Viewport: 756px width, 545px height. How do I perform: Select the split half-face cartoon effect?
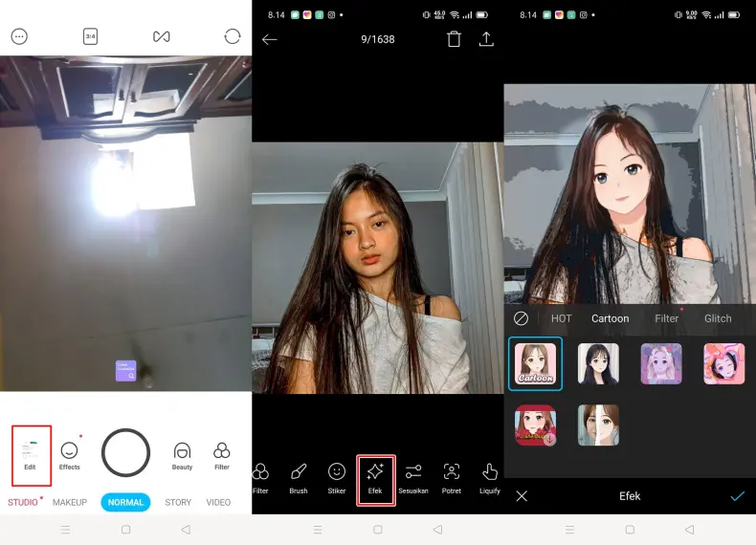[x=598, y=425]
